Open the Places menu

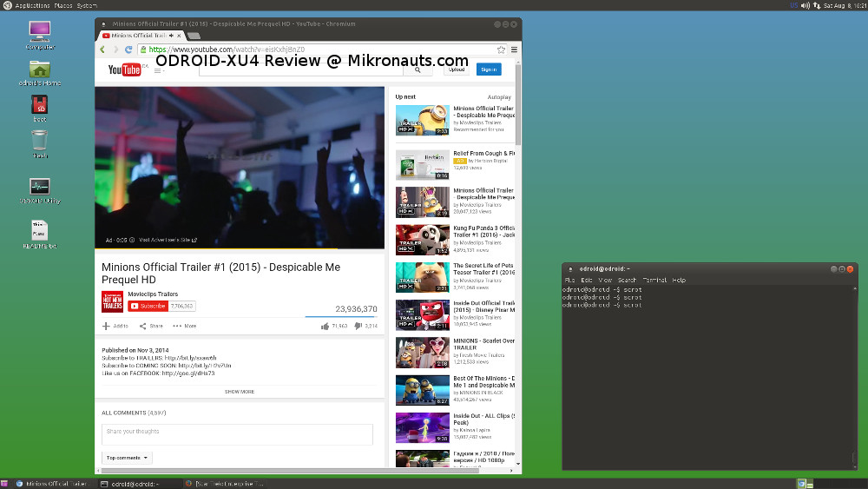63,5
